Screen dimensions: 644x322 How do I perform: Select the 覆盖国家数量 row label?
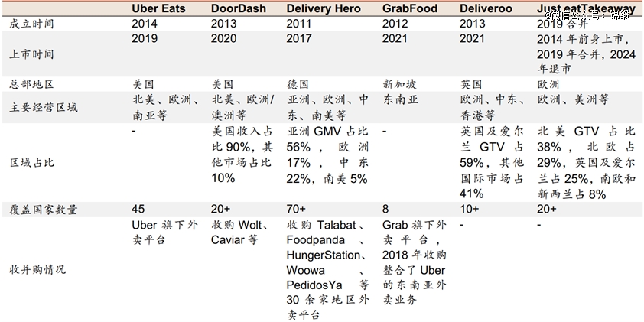[x=43, y=210]
